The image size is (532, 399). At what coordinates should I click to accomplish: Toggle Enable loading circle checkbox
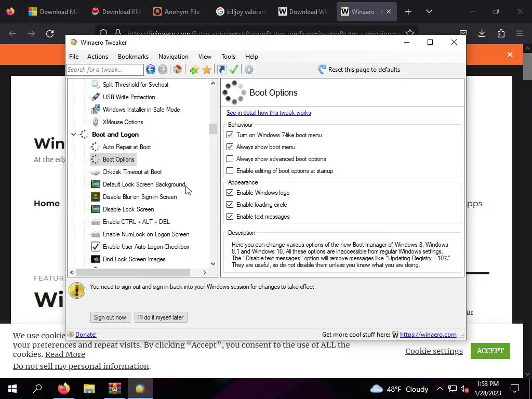click(x=230, y=205)
